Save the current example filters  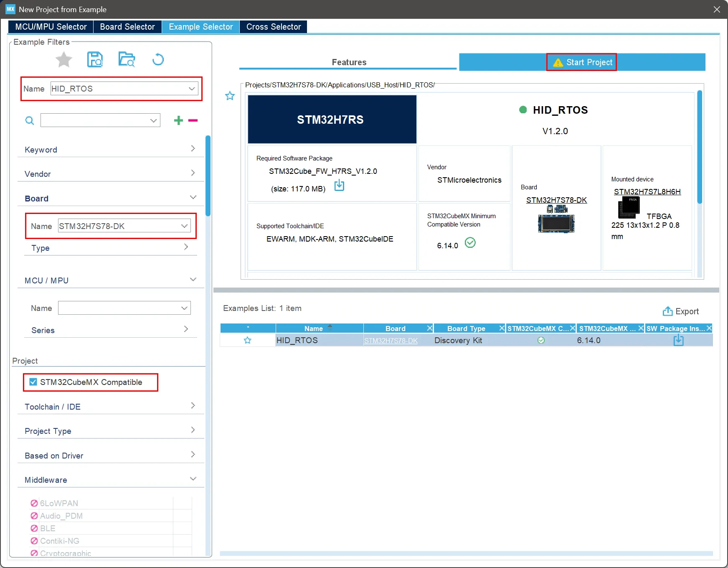point(95,59)
